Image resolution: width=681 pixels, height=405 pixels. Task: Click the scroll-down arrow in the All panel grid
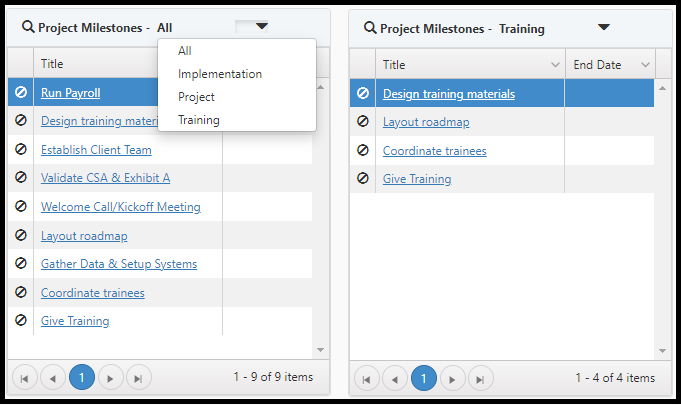321,350
